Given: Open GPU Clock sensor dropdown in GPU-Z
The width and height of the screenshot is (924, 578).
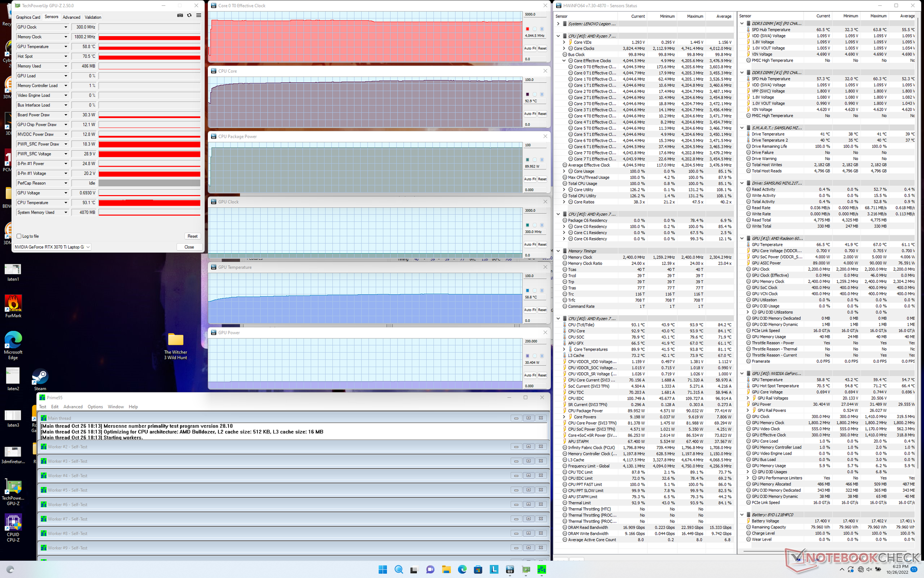Looking at the screenshot, I should [x=66, y=27].
